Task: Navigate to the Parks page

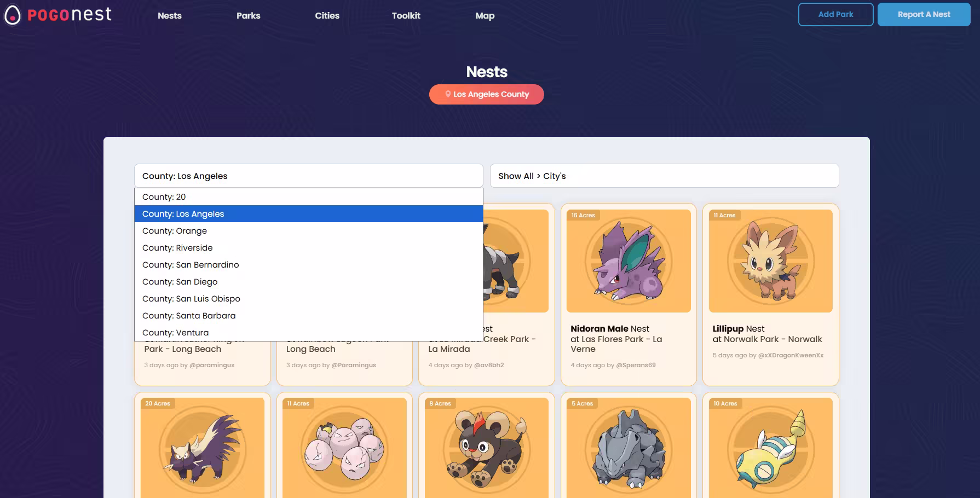Action: point(248,15)
